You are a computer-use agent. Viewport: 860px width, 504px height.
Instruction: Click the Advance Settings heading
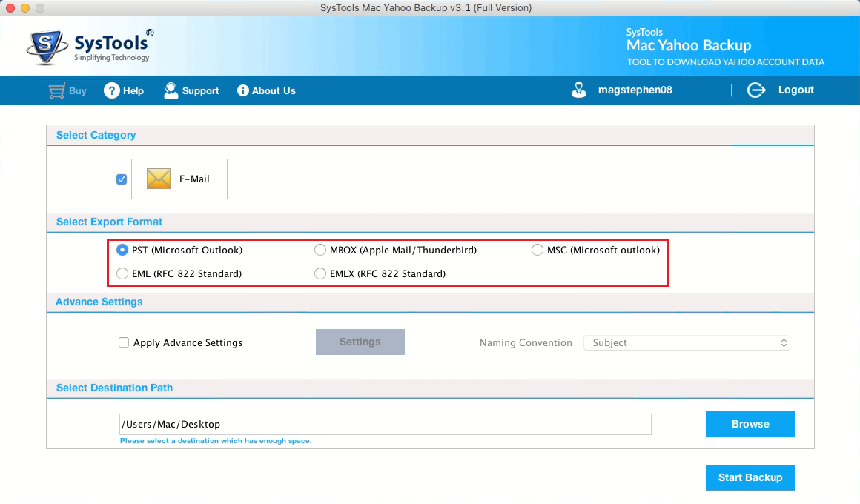(99, 302)
